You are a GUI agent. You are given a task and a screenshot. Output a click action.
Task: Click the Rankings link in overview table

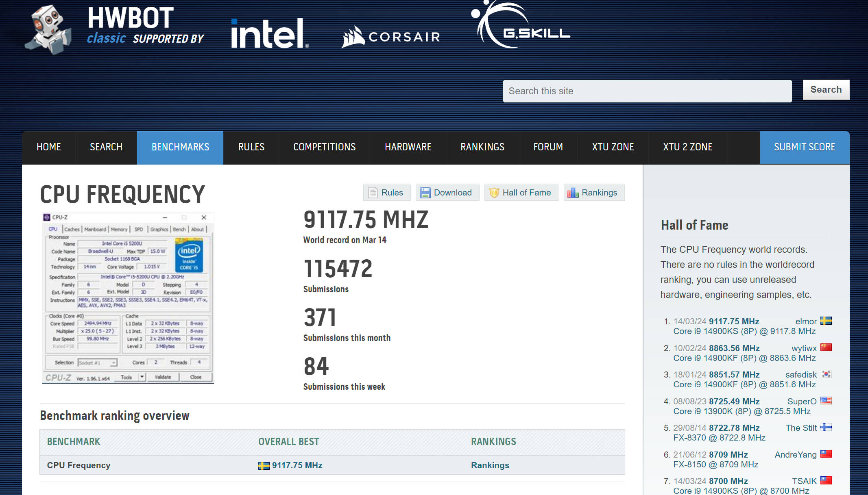(490, 465)
